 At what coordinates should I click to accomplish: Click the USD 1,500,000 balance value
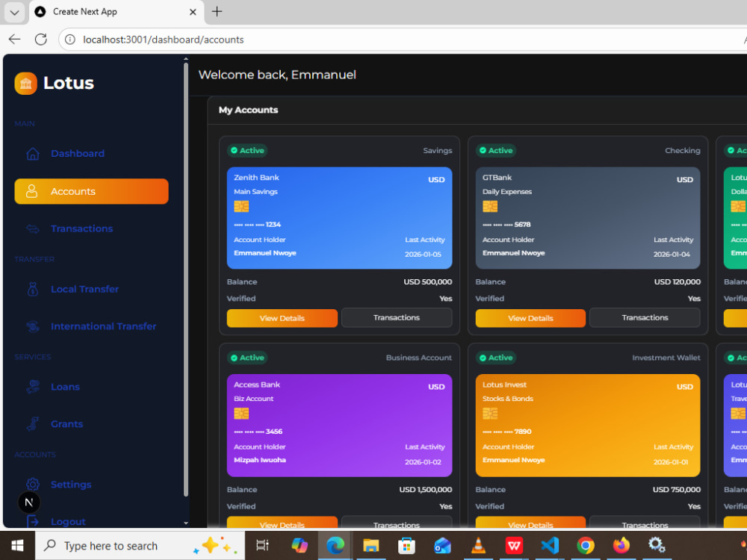tap(426, 490)
